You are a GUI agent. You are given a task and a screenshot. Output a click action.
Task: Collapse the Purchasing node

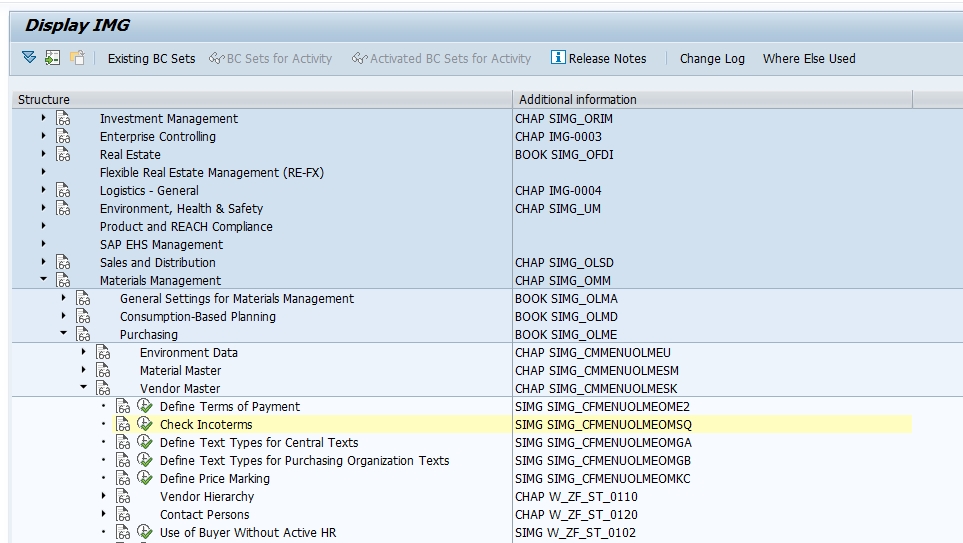click(x=63, y=334)
